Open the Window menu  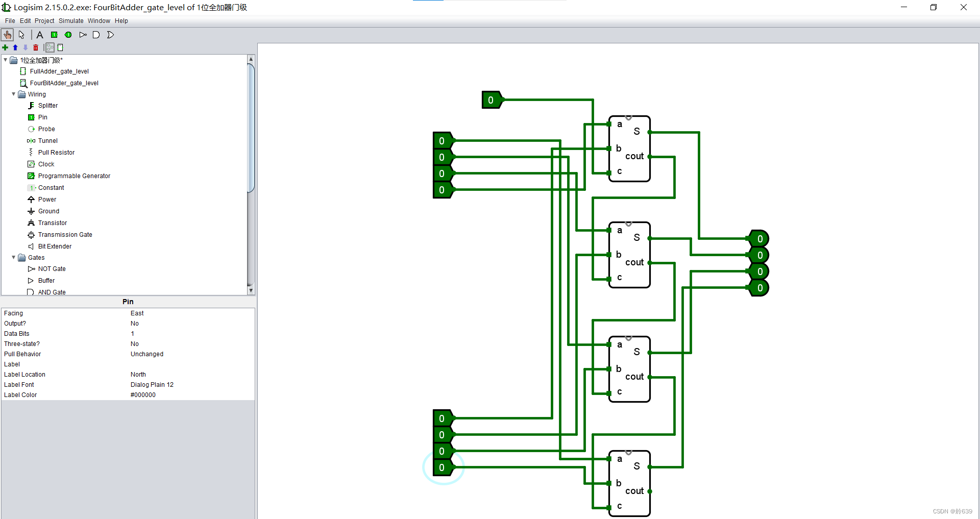click(x=99, y=21)
